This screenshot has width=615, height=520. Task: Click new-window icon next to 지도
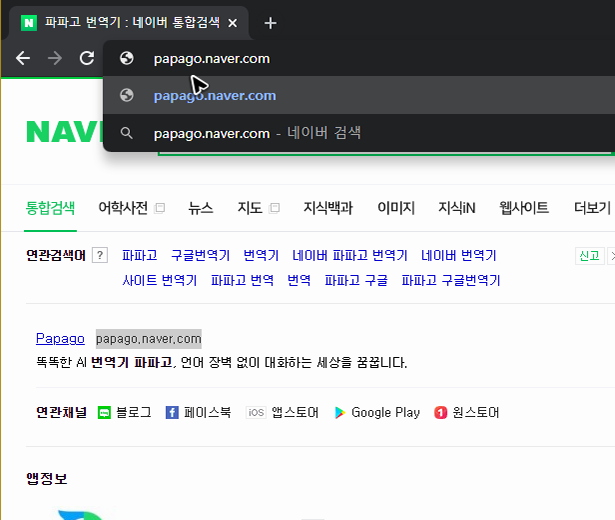[275, 208]
